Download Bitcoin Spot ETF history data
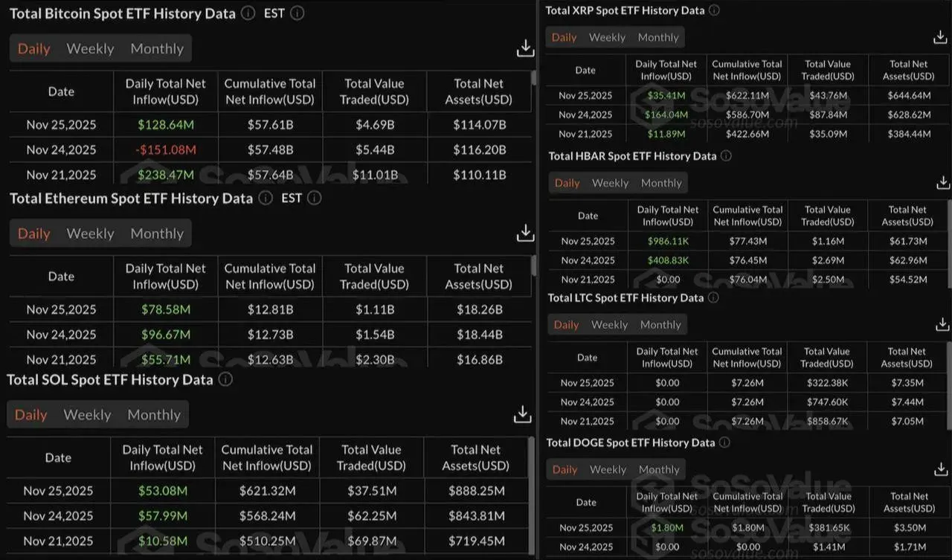The height and width of the screenshot is (560, 952). pos(525,48)
